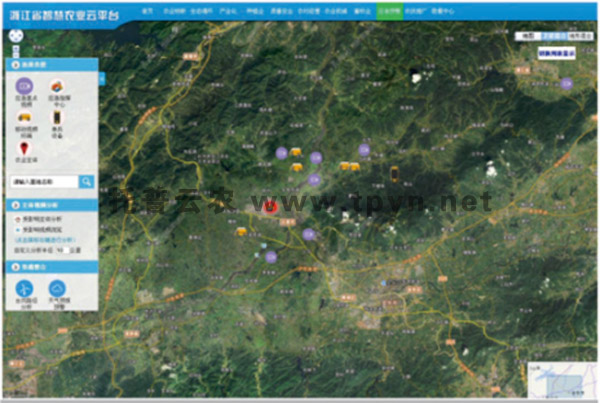Click the purple video camera icon in panel
Viewport: 600px width, 403px height.
pos(22,88)
